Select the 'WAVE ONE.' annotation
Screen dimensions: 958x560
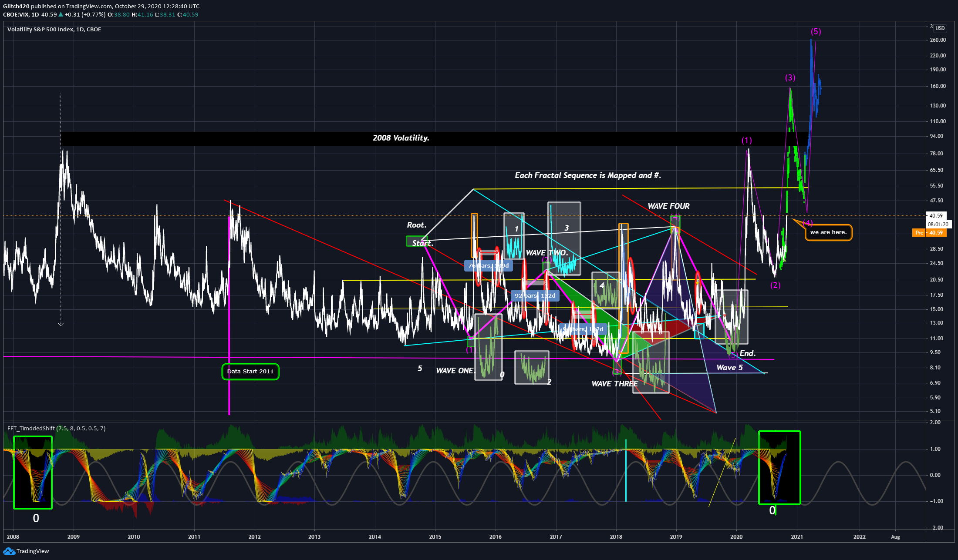[455, 371]
